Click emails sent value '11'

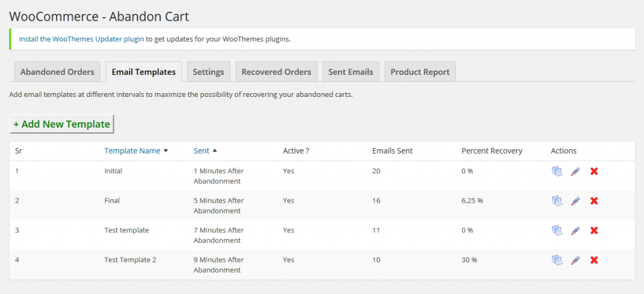point(376,230)
